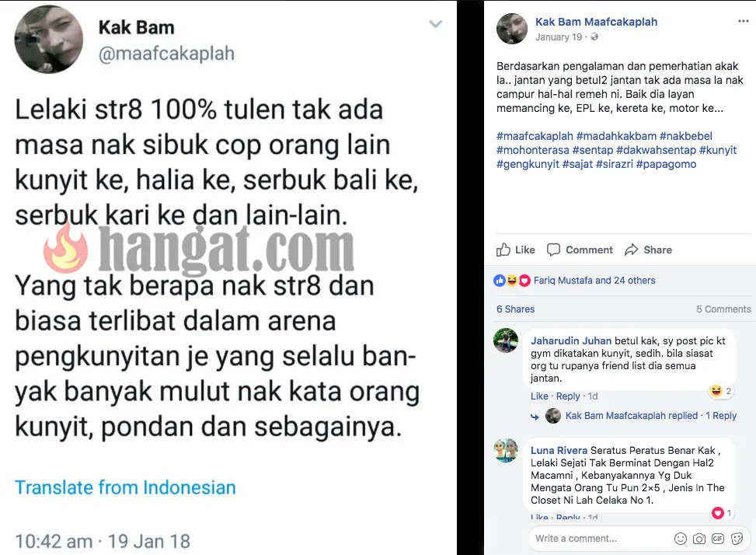Screen dimensions: 756x555
Task: Open the sticker picker icon
Action: (x=737, y=539)
